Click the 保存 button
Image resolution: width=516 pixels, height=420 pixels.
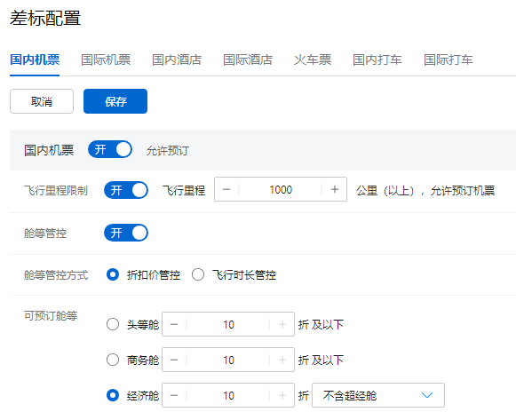[115, 101]
